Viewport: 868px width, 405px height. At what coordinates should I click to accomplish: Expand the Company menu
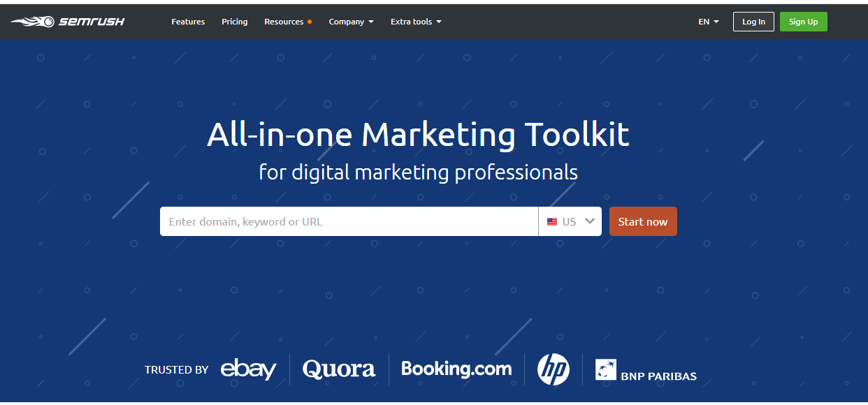pos(351,22)
